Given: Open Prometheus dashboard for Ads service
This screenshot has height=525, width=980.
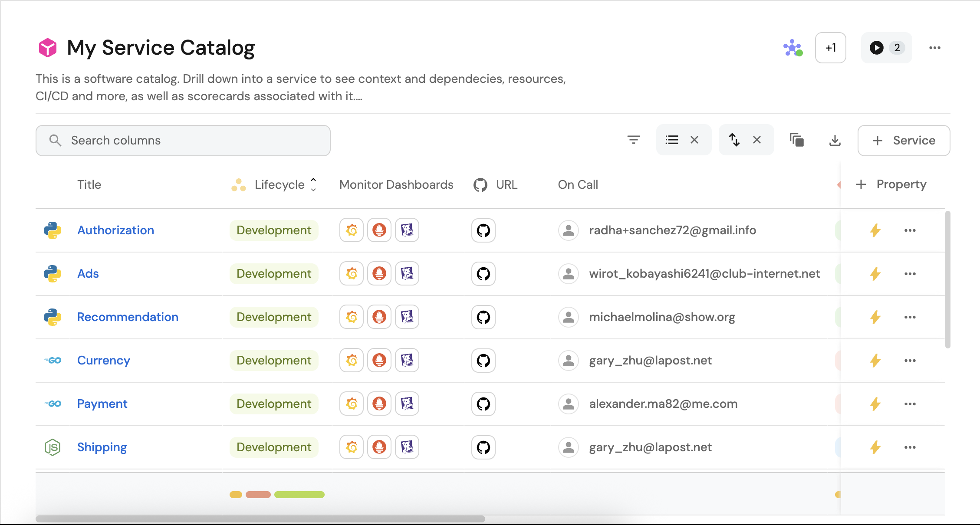Looking at the screenshot, I should pyautogui.click(x=379, y=273).
